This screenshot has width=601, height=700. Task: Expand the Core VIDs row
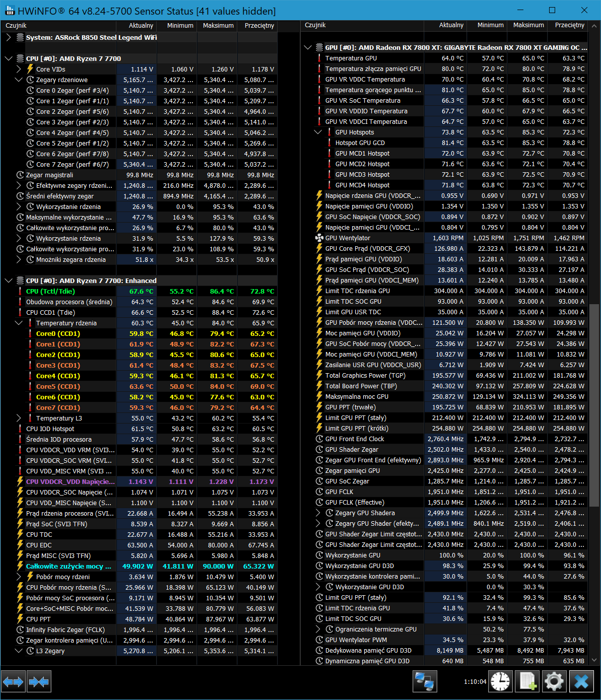click(19, 69)
